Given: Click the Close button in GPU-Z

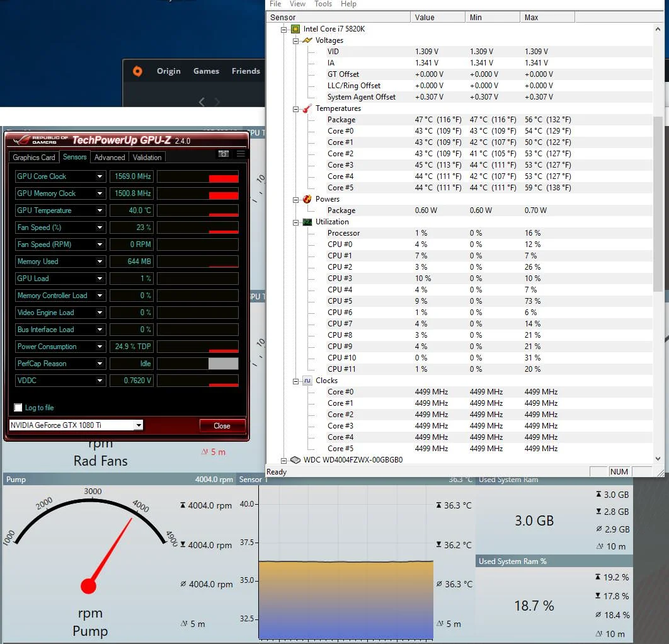Looking at the screenshot, I should [x=222, y=425].
